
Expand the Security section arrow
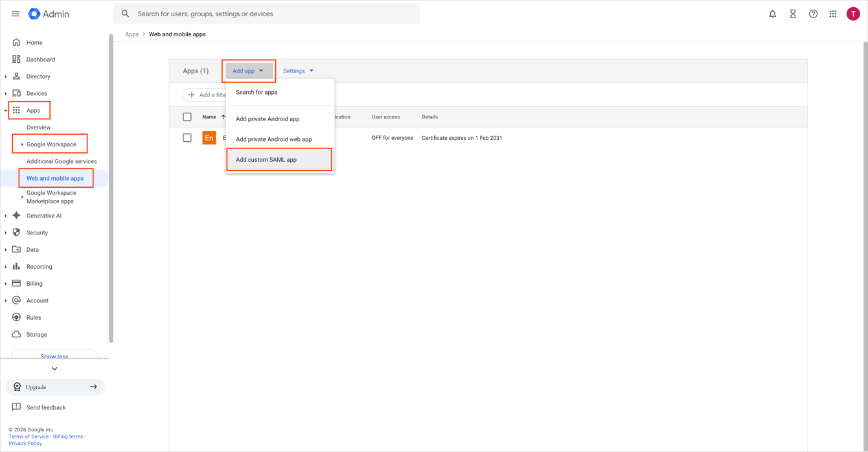click(6, 232)
